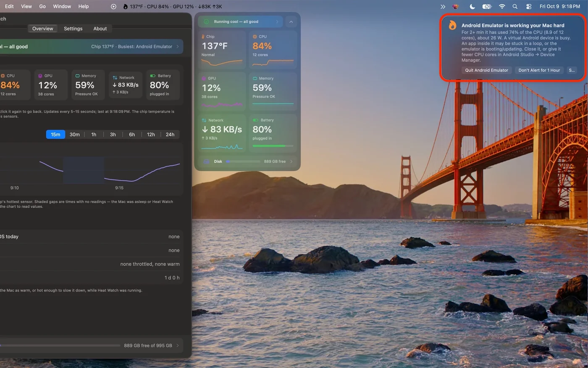Select the 3h chart range
Image resolution: width=588 pixels, height=368 pixels.
pyautogui.click(x=113, y=135)
